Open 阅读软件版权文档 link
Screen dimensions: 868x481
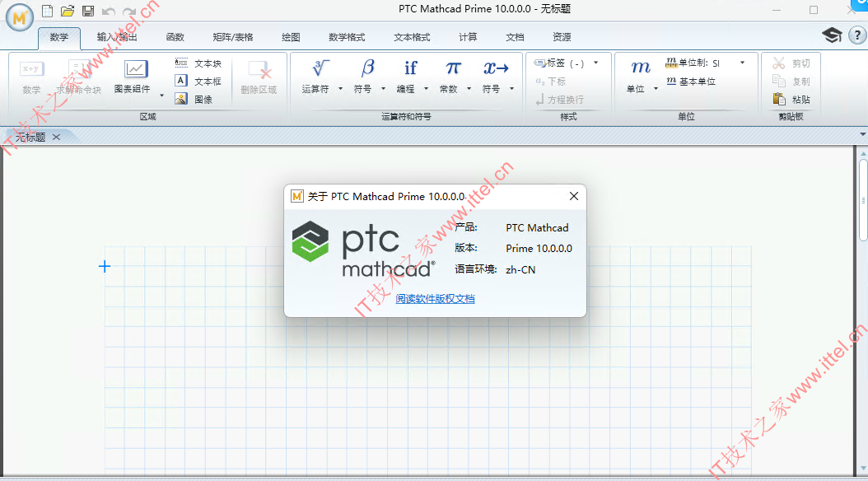(435, 299)
